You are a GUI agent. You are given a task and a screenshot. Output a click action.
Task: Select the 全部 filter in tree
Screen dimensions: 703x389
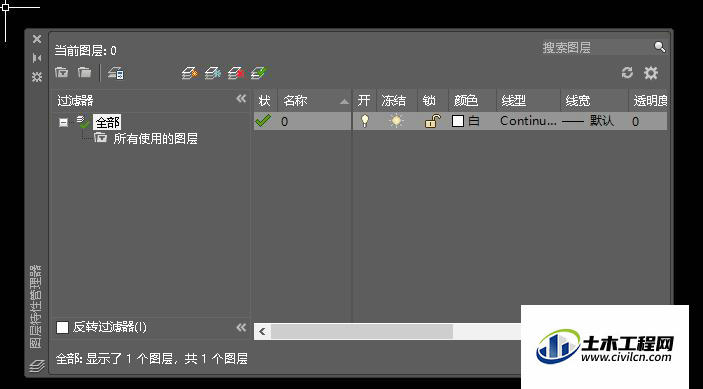(x=108, y=122)
